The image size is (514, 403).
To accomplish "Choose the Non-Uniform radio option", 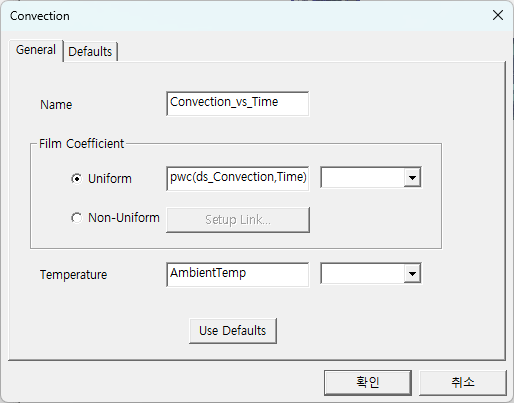I will (76, 218).
